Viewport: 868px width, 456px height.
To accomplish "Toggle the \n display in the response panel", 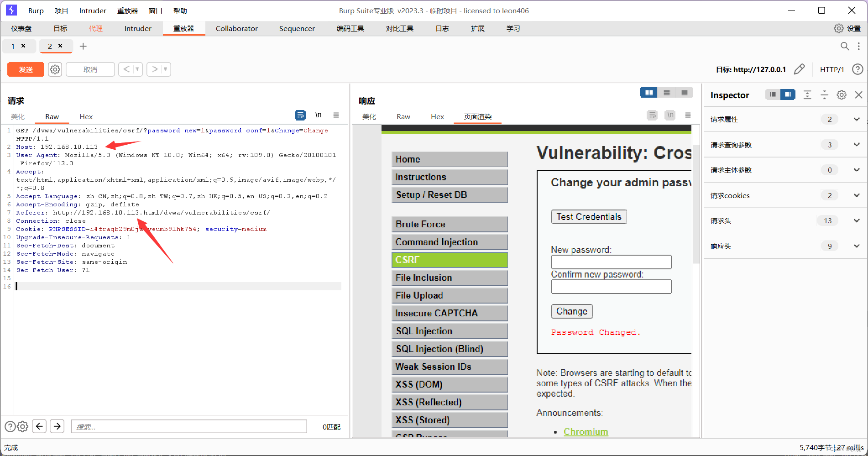I will [x=670, y=115].
